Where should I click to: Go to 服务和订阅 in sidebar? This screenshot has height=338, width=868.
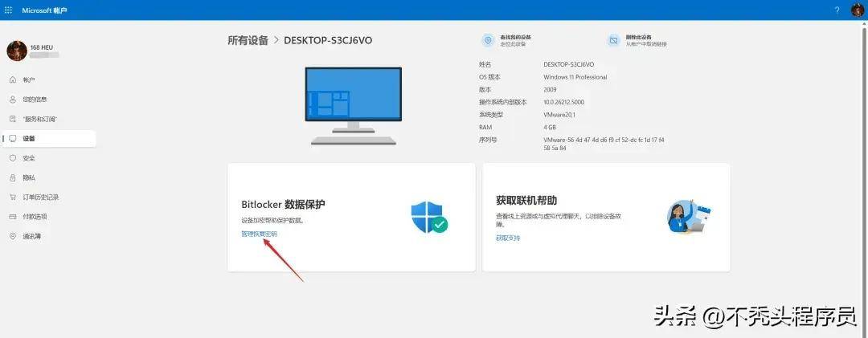click(x=39, y=119)
